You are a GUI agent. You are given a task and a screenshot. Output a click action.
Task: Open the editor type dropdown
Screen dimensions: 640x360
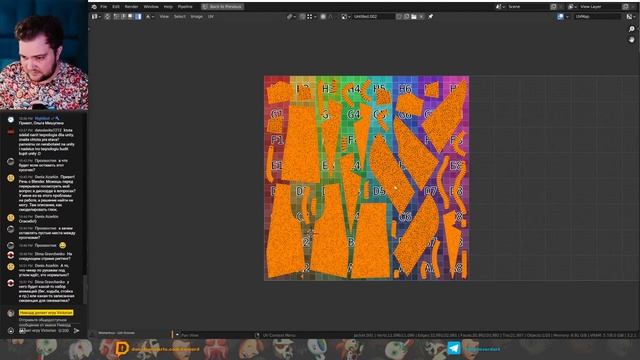95,17
